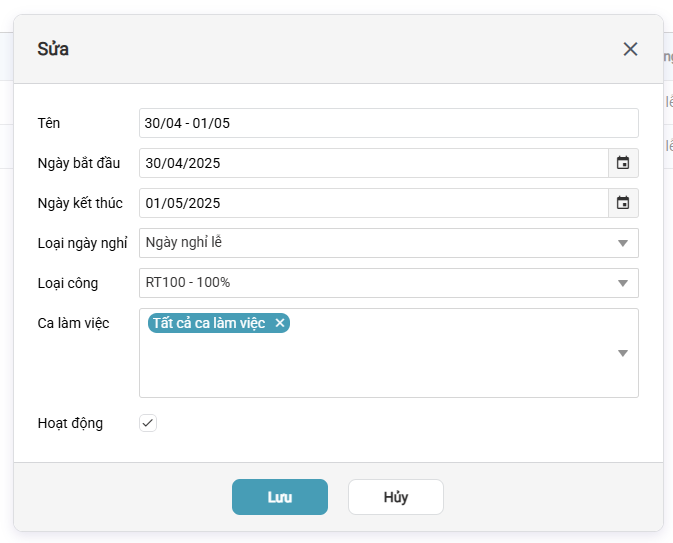Click the Loại ngày nghỉ dropdown arrow
This screenshot has height=543, width=673.
[x=622, y=243]
